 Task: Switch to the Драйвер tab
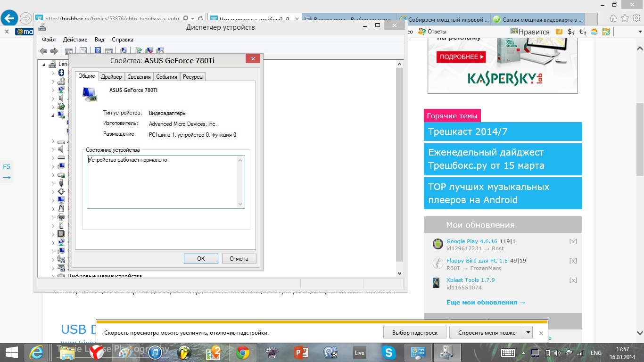[111, 77]
